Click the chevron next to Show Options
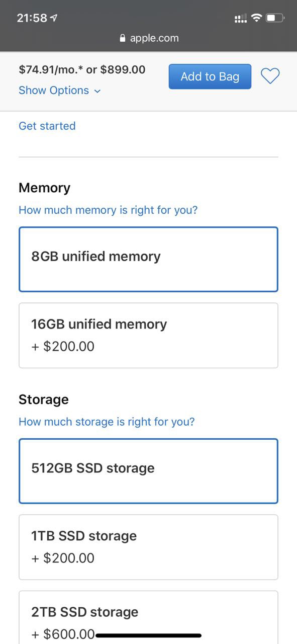 click(97, 91)
